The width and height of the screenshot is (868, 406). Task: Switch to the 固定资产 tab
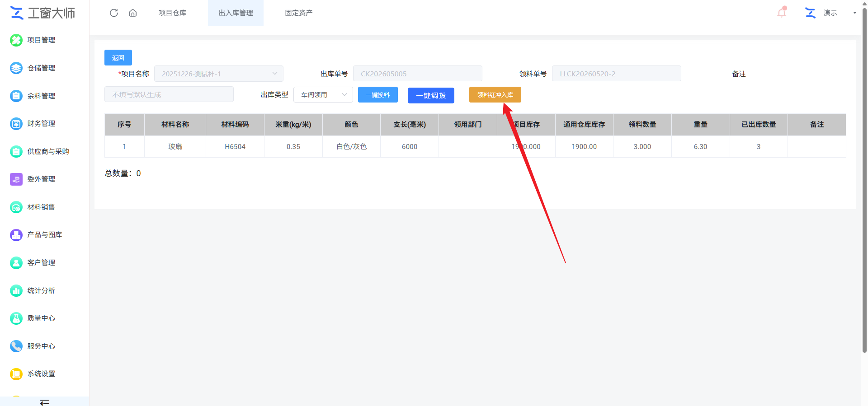298,13
